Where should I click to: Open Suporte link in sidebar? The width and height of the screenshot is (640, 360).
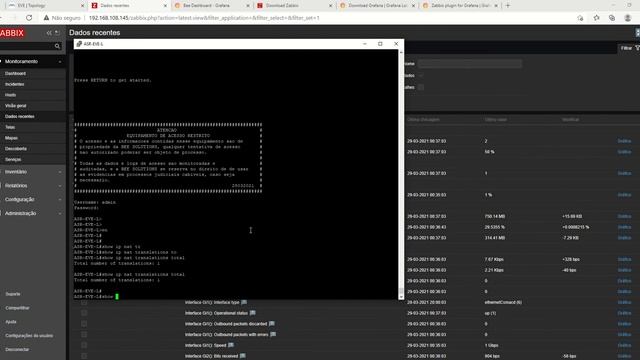[x=13, y=294]
